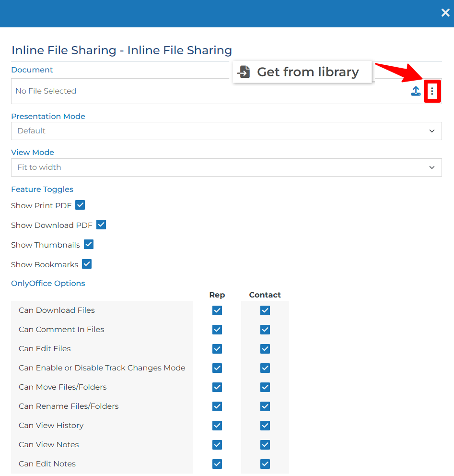Image resolution: width=454 pixels, height=476 pixels.
Task: Toggle Contact checkbox for Can Rename Files/Folders
Action: pyautogui.click(x=265, y=406)
